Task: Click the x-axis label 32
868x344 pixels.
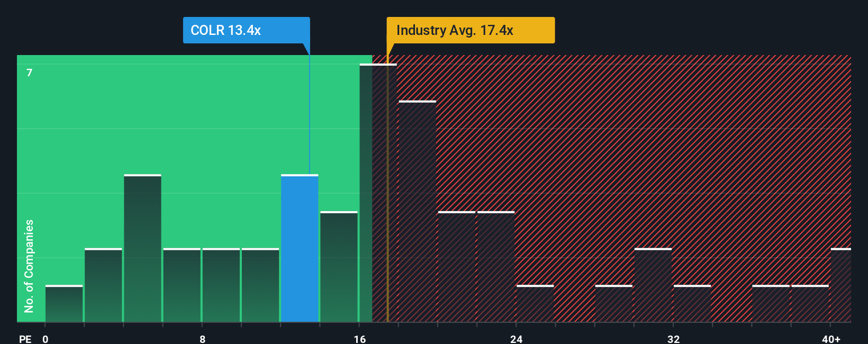Action: click(673, 339)
